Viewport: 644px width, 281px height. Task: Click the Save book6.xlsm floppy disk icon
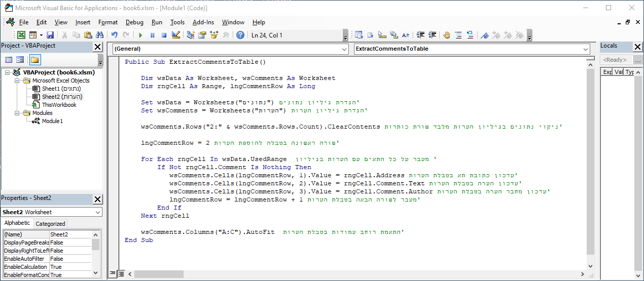[50, 35]
